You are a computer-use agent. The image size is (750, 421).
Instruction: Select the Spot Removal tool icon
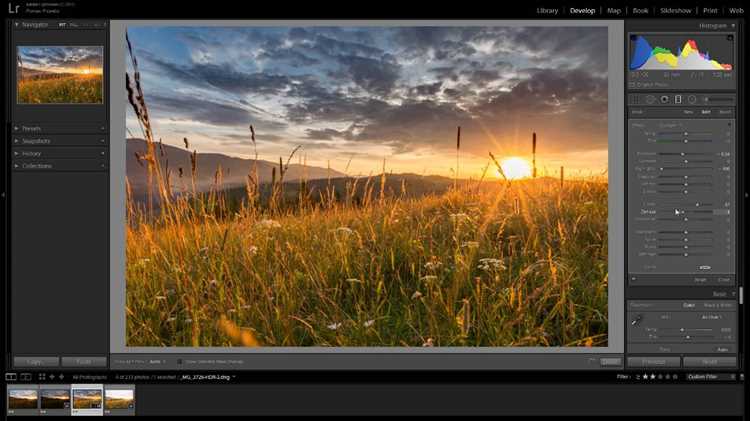click(x=650, y=100)
